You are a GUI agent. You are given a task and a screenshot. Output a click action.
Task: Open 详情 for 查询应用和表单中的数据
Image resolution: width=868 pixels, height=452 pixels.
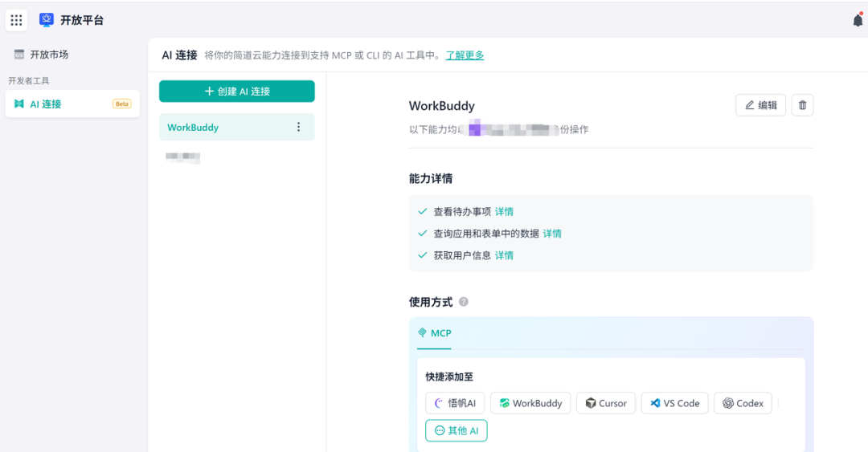point(552,234)
